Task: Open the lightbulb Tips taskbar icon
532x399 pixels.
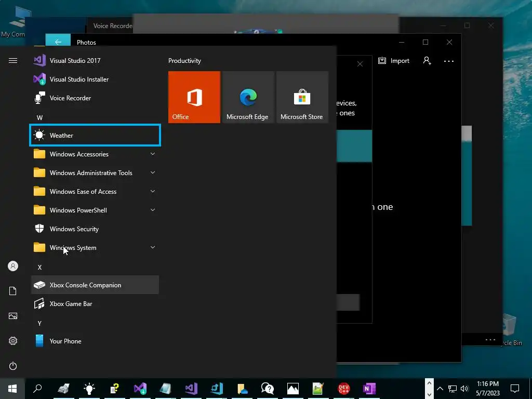Action: [89, 389]
